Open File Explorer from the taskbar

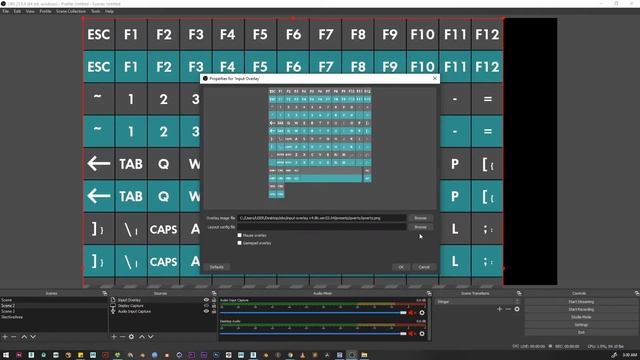(x=364, y=355)
